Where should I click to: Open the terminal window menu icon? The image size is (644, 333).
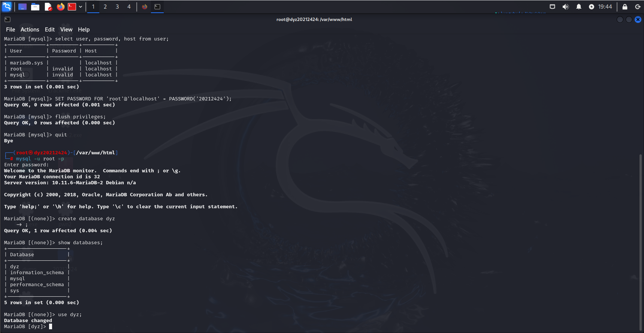tap(7, 19)
